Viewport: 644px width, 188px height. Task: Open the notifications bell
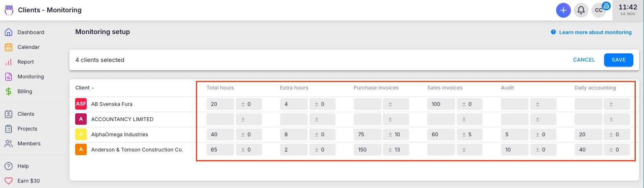[581, 10]
